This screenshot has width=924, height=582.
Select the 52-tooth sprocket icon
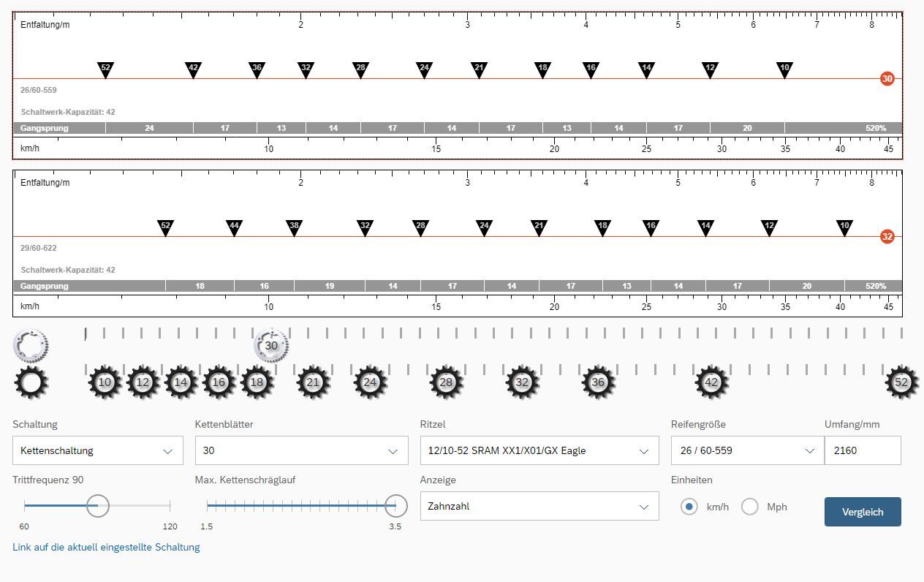901,382
